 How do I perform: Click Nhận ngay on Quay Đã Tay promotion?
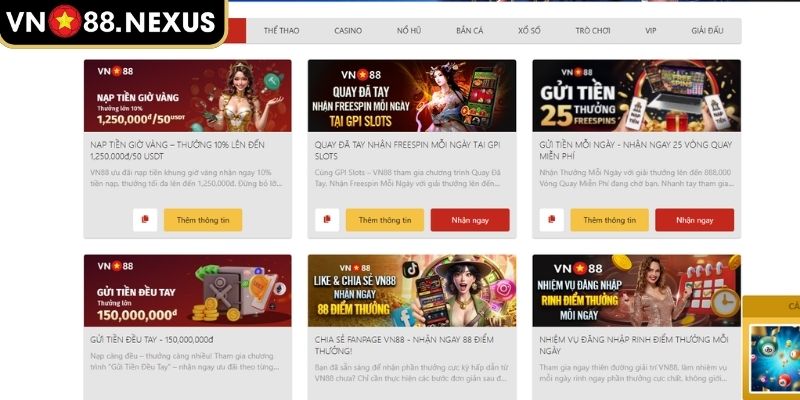470,220
